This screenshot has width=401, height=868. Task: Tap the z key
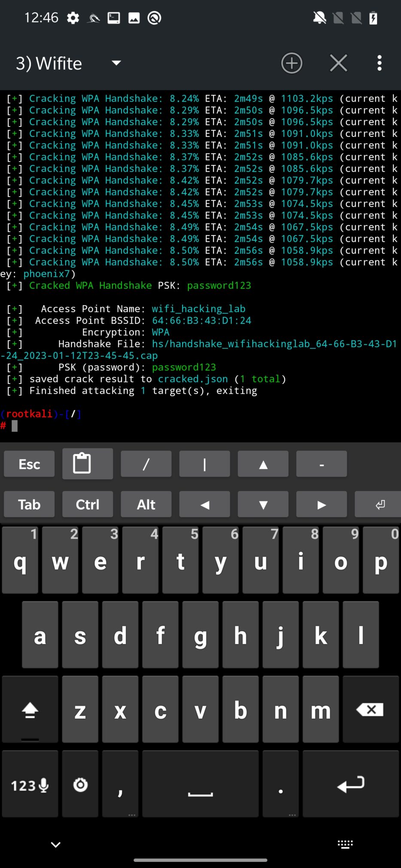pos(80,709)
